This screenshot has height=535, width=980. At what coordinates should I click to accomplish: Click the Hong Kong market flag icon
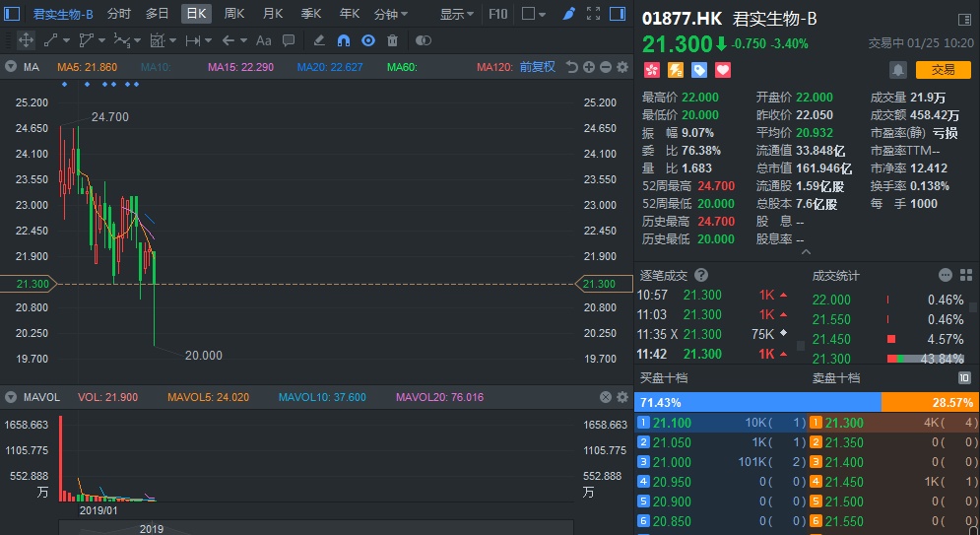pos(652,70)
